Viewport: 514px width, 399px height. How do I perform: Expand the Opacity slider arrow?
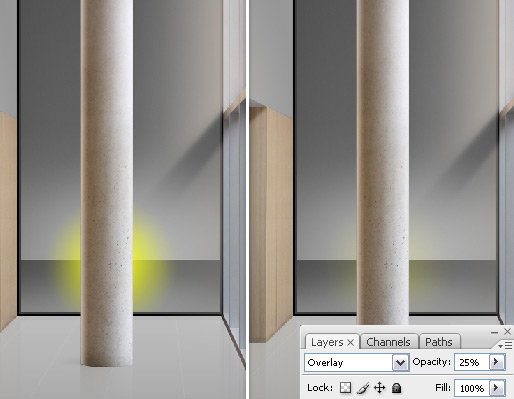point(497,362)
